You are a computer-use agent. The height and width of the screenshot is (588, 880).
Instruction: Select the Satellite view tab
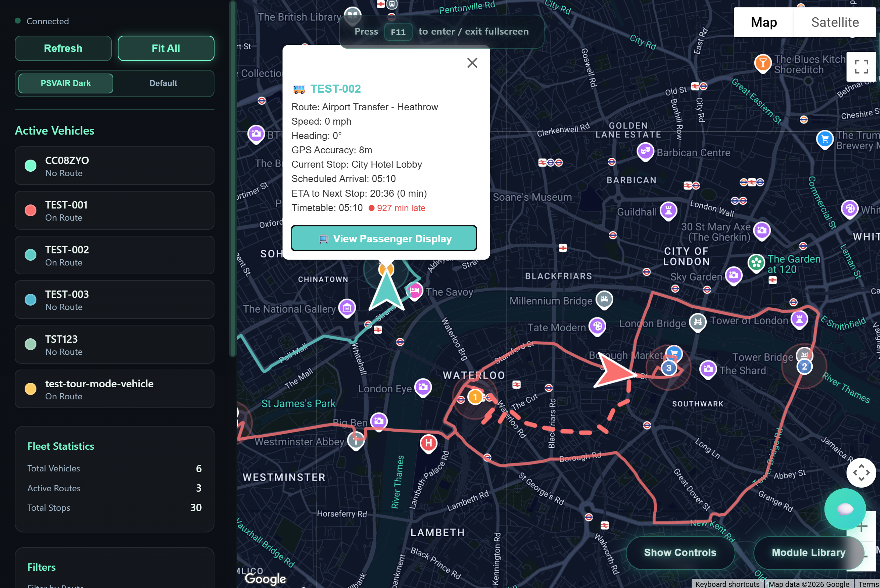(x=835, y=22)
